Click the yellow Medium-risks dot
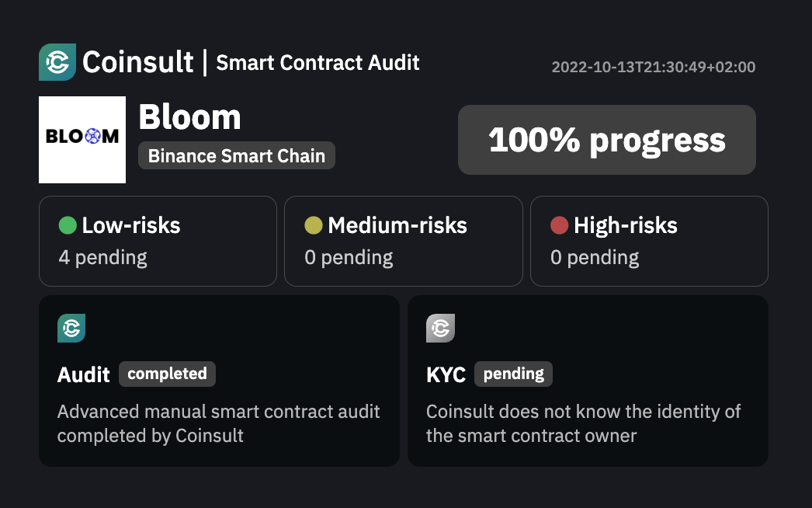 pyautogui.click(x=314, y=226)
